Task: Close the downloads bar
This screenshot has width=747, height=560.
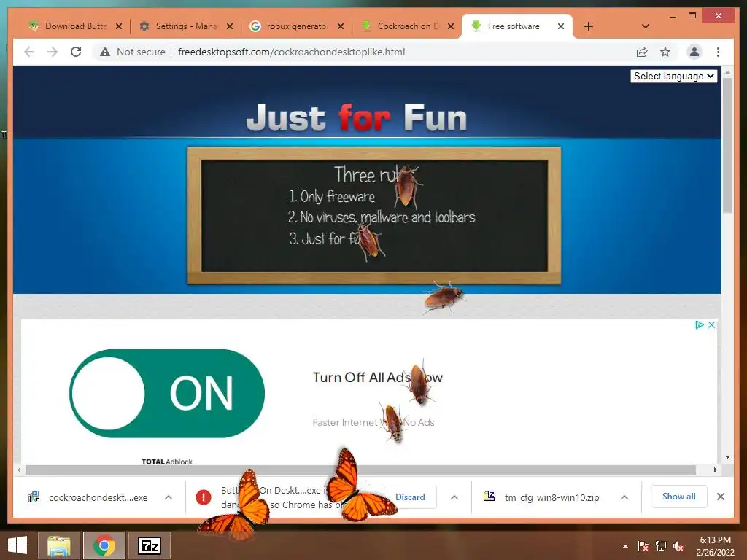Action: click(721, 497)
